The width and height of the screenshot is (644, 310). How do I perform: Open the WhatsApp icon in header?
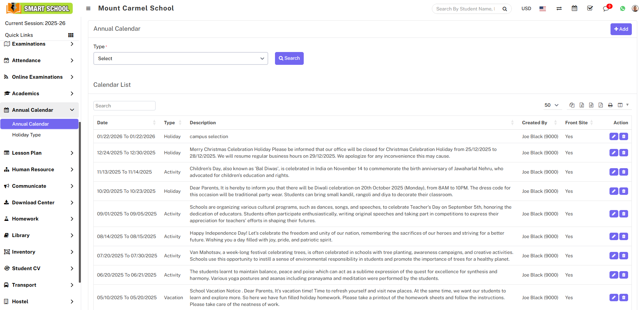tap(622, 9)
